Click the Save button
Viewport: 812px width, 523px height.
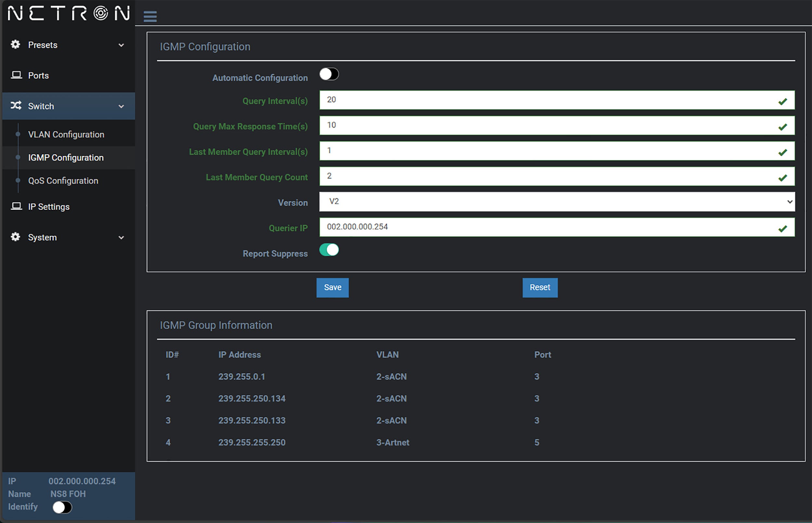click(333, 287)
